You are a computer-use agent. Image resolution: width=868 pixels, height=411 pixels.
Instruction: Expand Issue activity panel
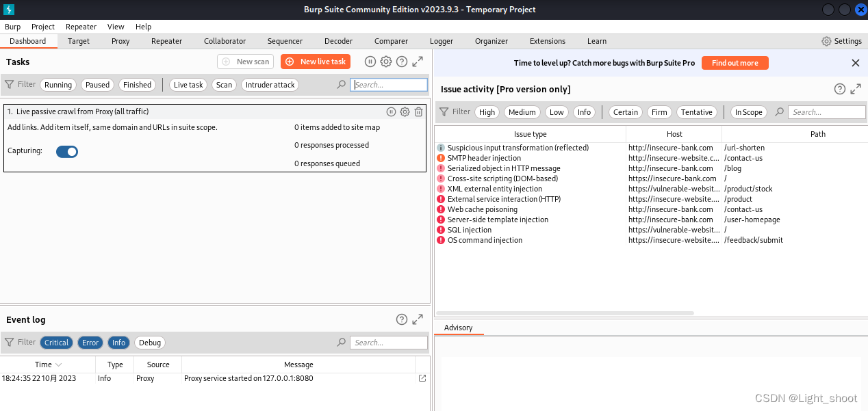click(856, 89)
